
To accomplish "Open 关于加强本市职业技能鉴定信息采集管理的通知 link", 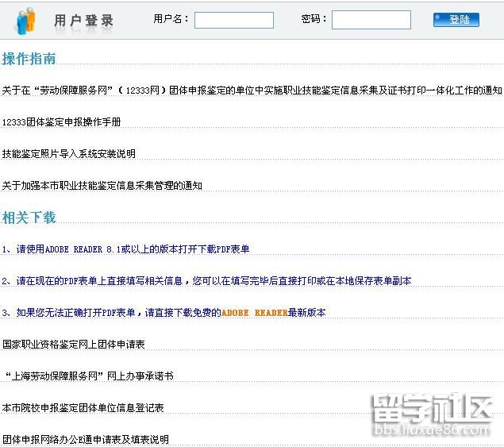I will (x=102, y=186).
